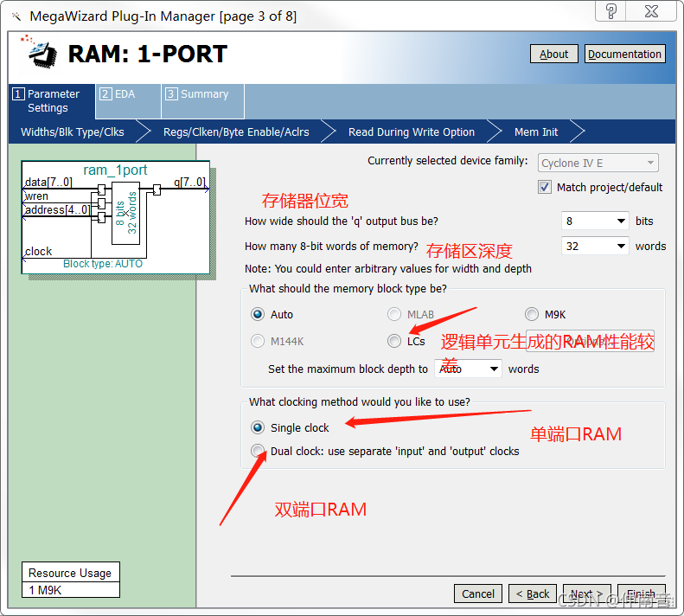Screen dimensions: 684x616
Task: Open the q output bus width dropdown
Action: tap(595, 221)
